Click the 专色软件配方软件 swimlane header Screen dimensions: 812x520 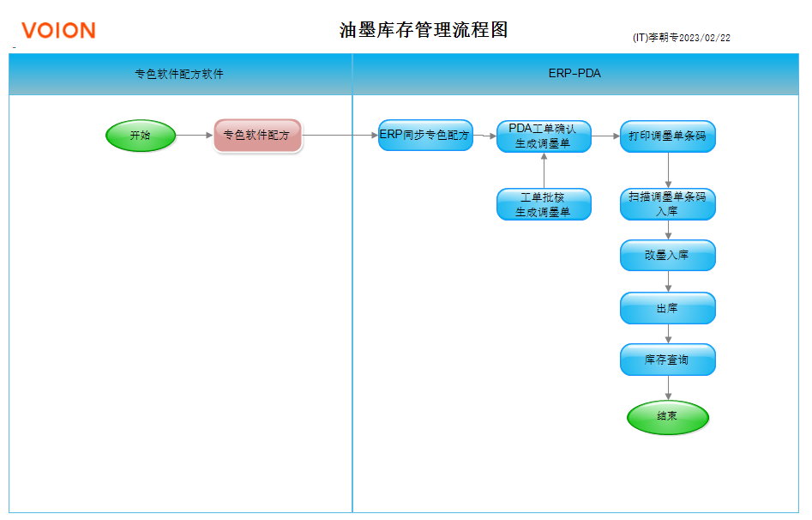coord(180,74)
